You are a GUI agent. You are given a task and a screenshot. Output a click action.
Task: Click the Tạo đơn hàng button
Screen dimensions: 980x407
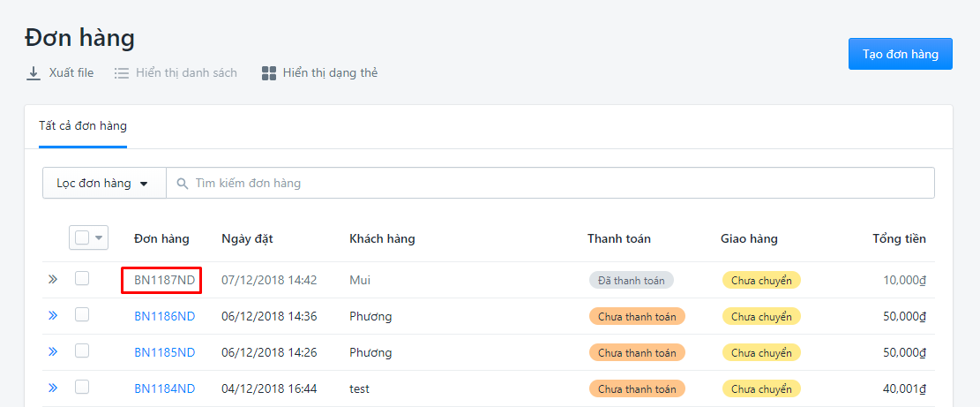coord(900,54)
